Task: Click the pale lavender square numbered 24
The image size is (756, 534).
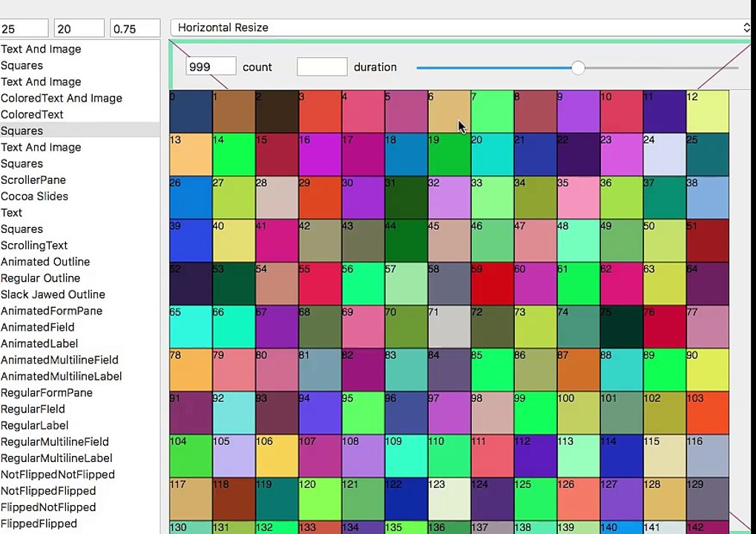Action: 665,155
